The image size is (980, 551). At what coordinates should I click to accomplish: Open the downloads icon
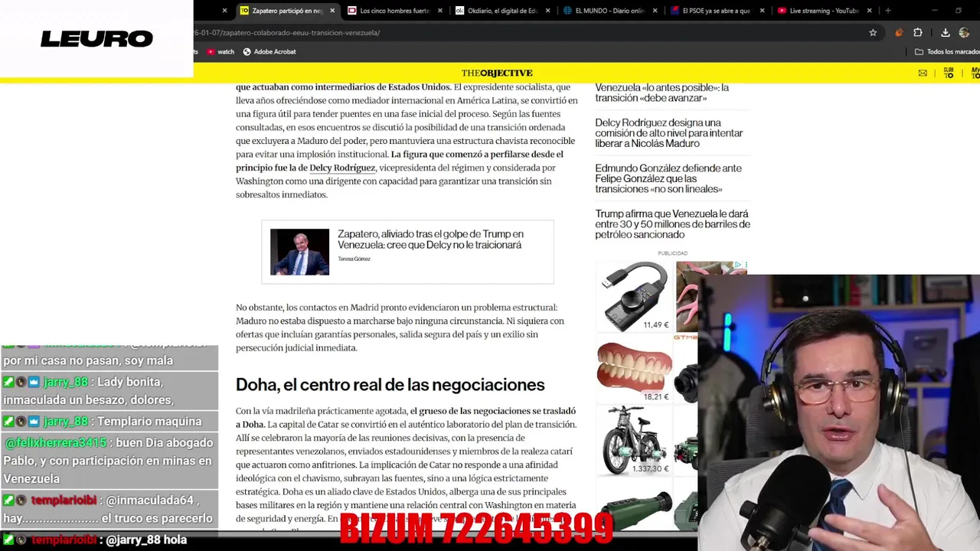point(946,33)
